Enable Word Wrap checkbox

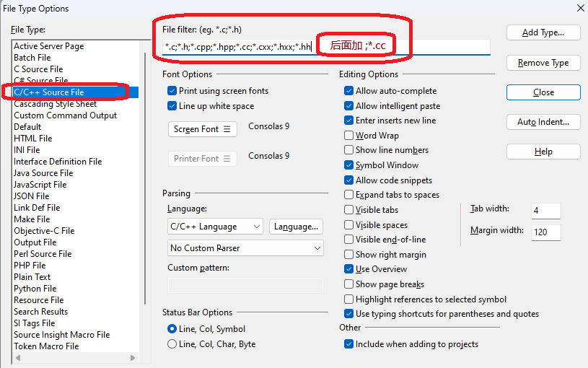pyautogui.click(x=349, y=136)
